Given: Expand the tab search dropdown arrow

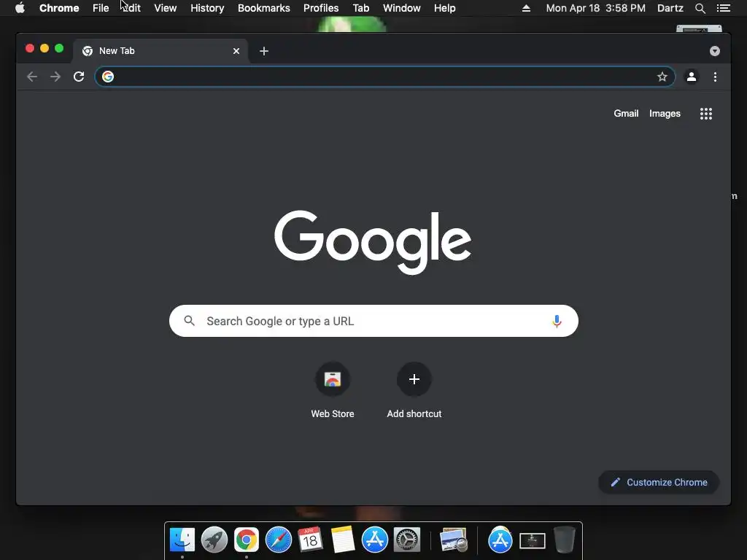Looking at the screenshot, I should 715,51.
